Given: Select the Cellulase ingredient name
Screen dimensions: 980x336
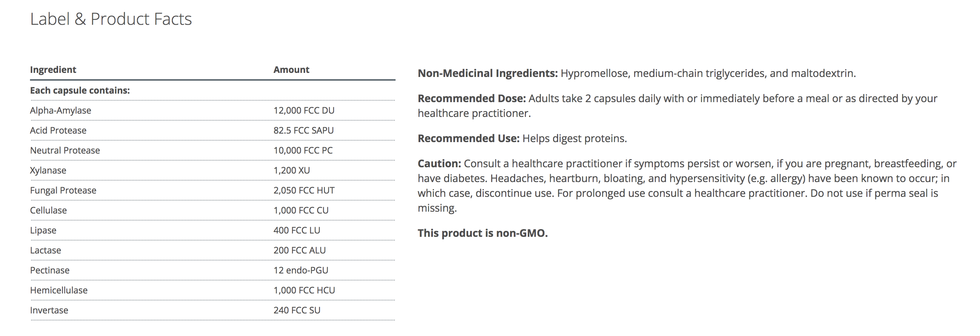Looking at the screenshot, I should pyautogui.click(x=48, y=211).
